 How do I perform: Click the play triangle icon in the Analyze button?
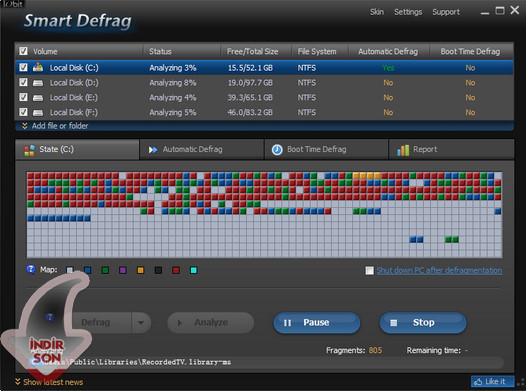[x=179, y=323]
